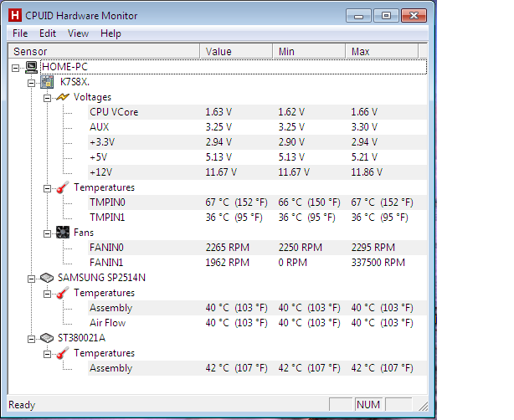The width and height of the screenshot is (514, 420).
Task: Click the 337500 RPM max value
Action: click(x=378, y=263)
